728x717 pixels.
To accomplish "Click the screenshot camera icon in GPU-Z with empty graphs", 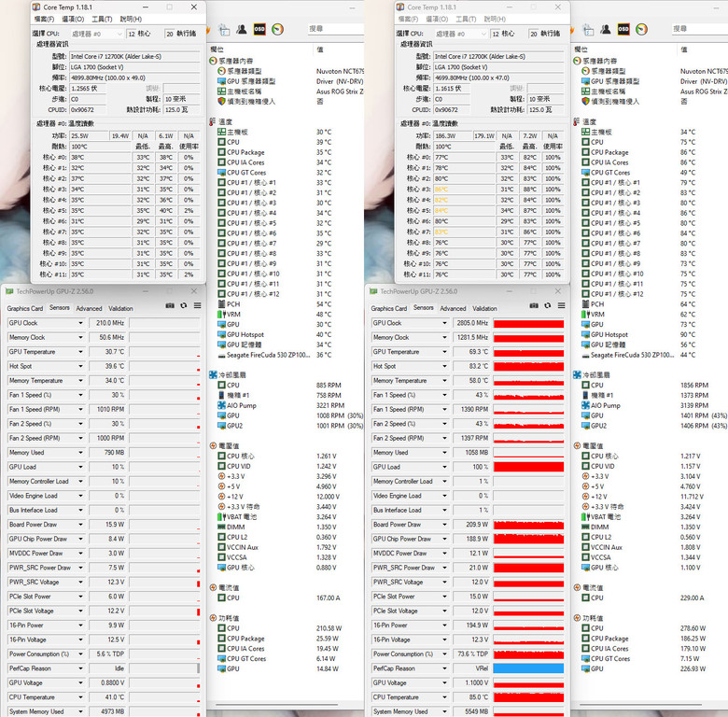I will point(170,305).
